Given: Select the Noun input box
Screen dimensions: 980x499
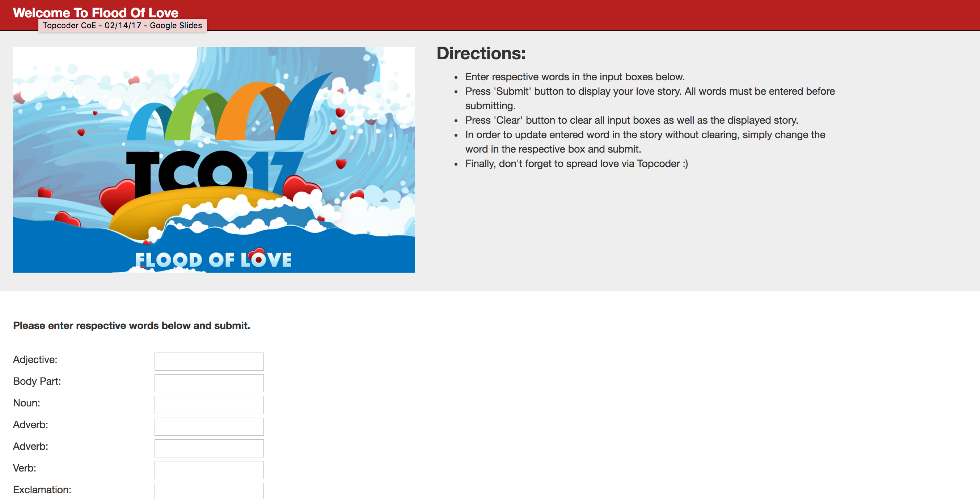Looking at the screenshot, I should click(x=209, y=404).
